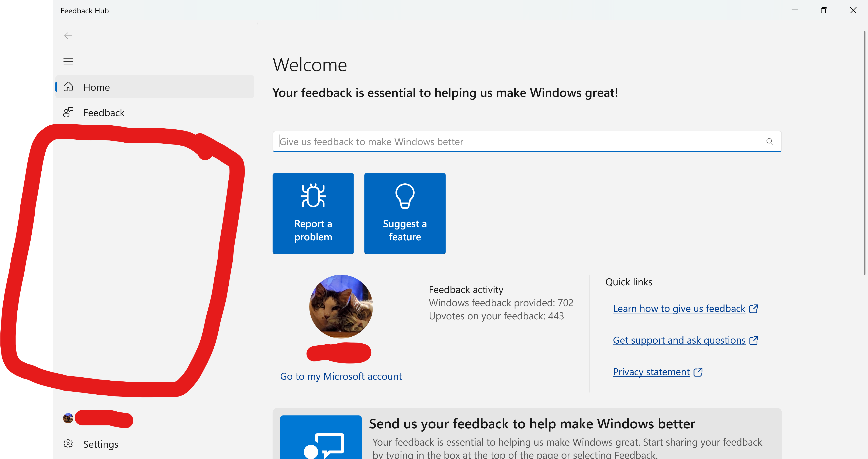Viewport: 868px width, 459px height.
Task: Click the cat profile picture
Action: click(x=341, y=307)
